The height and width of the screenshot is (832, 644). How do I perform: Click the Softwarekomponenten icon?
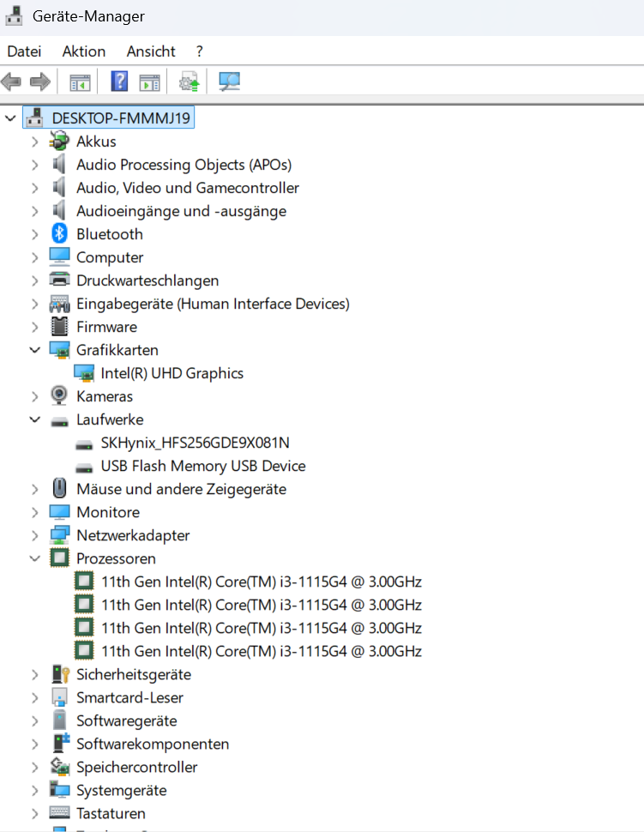(x=61, y=743)
